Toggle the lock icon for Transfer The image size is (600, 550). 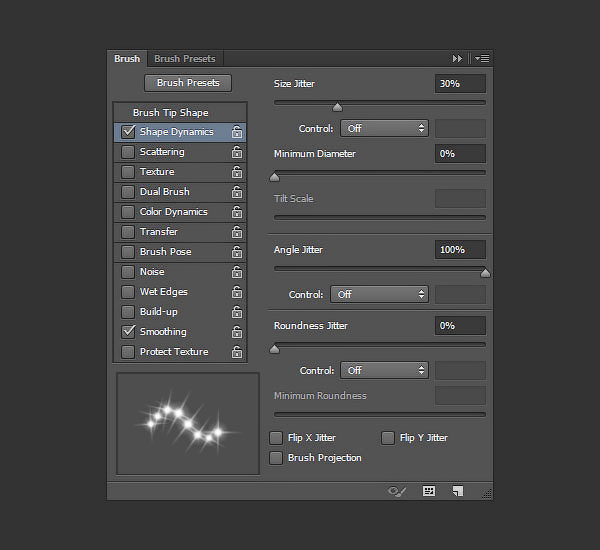tap(237, 232)
